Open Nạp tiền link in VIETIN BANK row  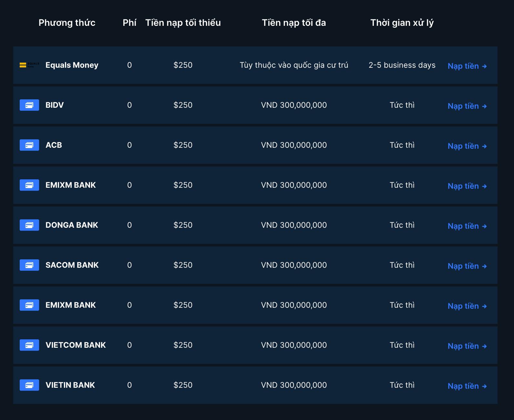coord(467,386)
